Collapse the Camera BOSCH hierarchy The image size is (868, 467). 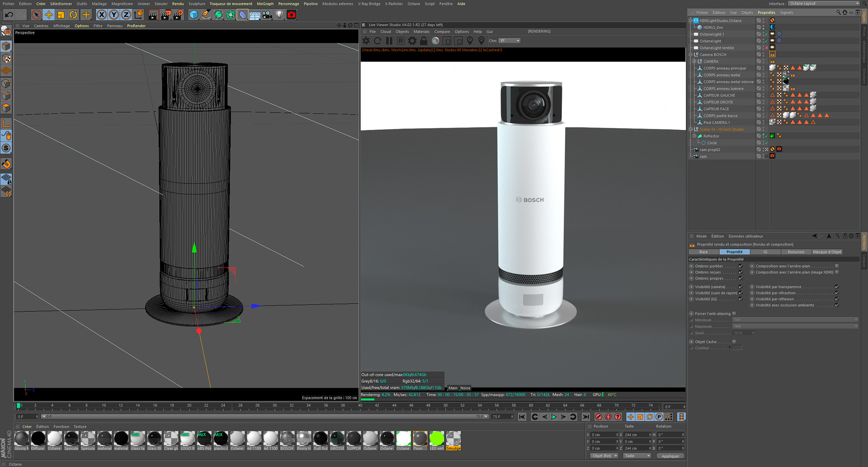pyautogui.click(x=690, y=55)
